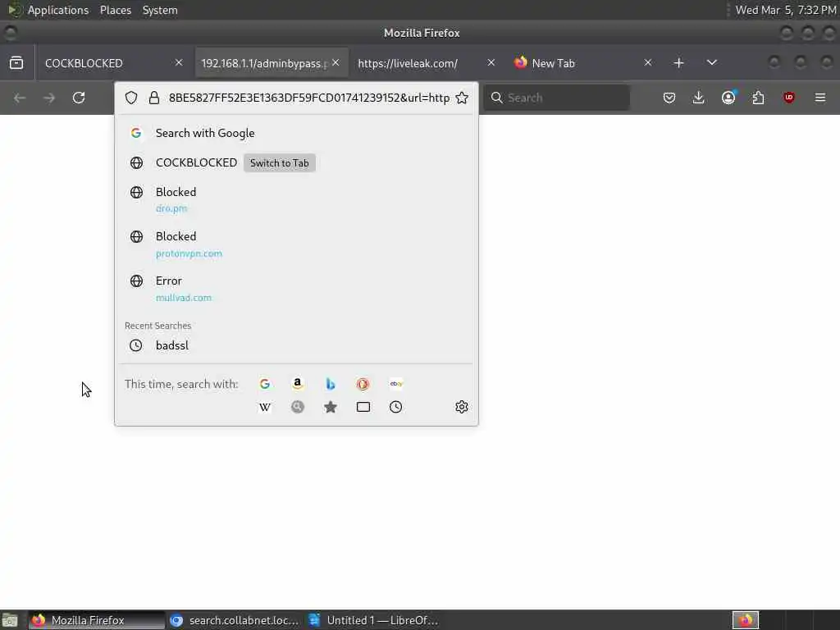Click the workspace switcher Firefox thumbnail
The height and width of the screenshot is (630, 840).
click(x=746, y=620)
